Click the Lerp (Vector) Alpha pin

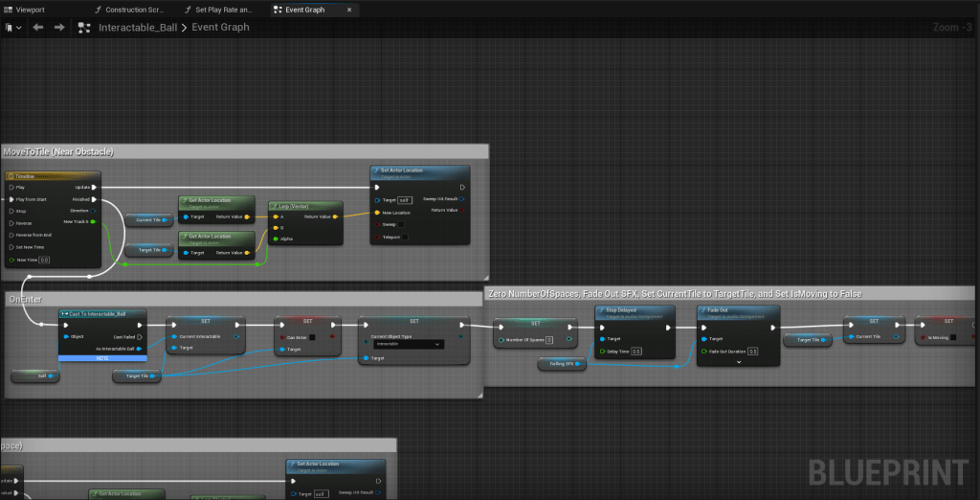pyautogui.click(x=276, y=239)
